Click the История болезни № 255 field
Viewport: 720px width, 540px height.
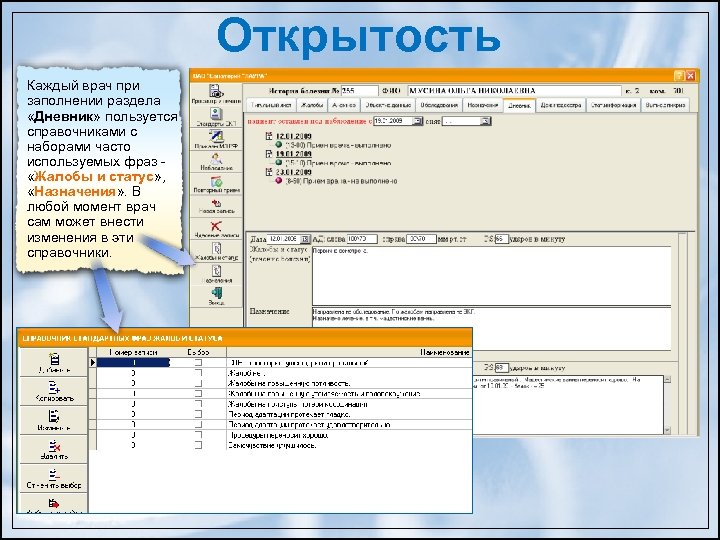point(360,91)
